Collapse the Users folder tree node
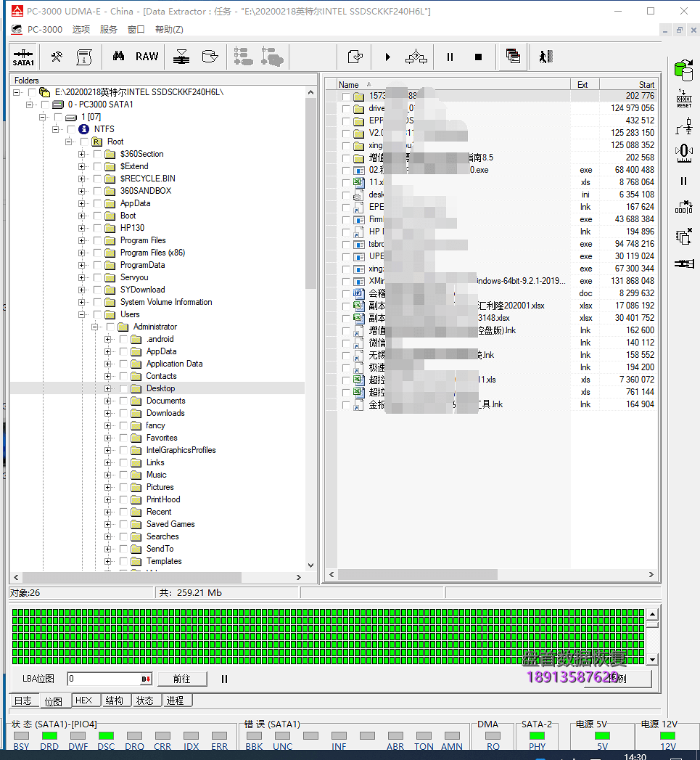The height and width of the screenshot is (760, 700). click(x=81, y=314)
